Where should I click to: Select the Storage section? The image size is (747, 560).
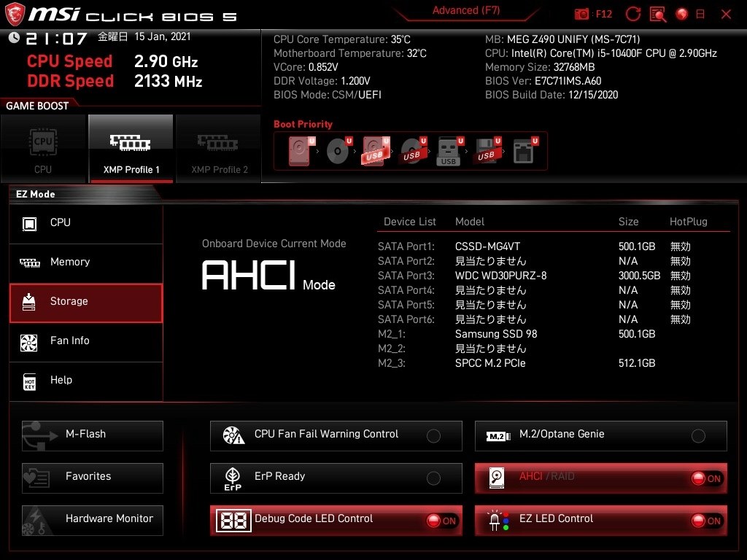[86, 303]
